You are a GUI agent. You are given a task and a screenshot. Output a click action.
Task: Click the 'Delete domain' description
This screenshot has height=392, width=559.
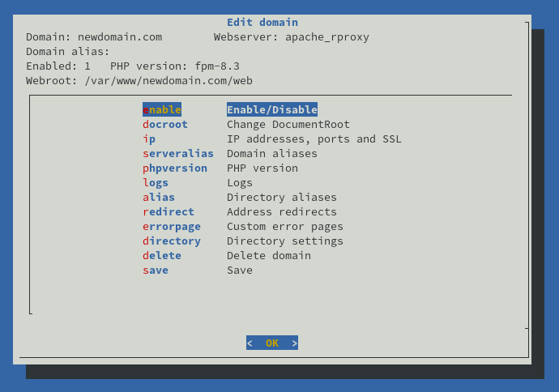click(x=269, y=256)
